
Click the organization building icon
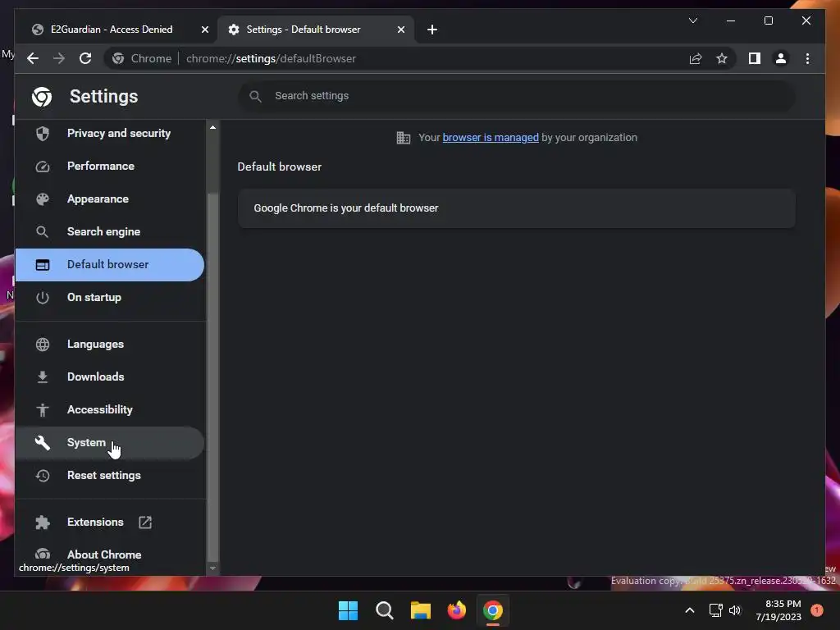tap(403, 138)
